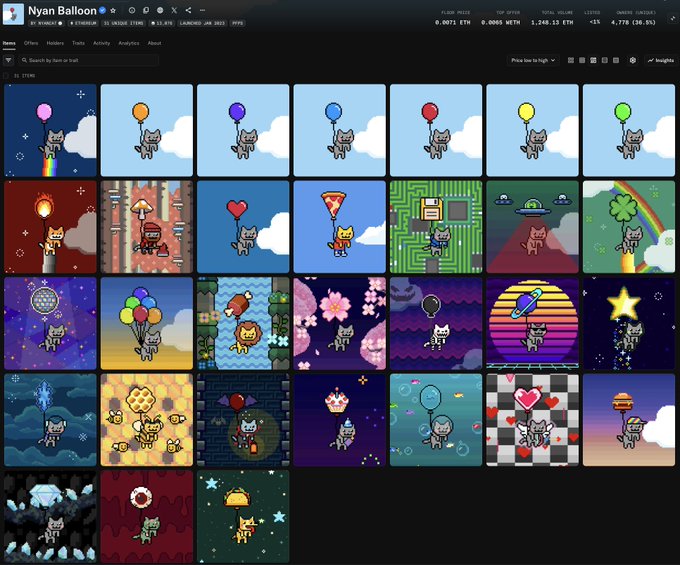Switch to the Offers tab
The width and height of the screenshot is (680, 565).
coord(31,43)
